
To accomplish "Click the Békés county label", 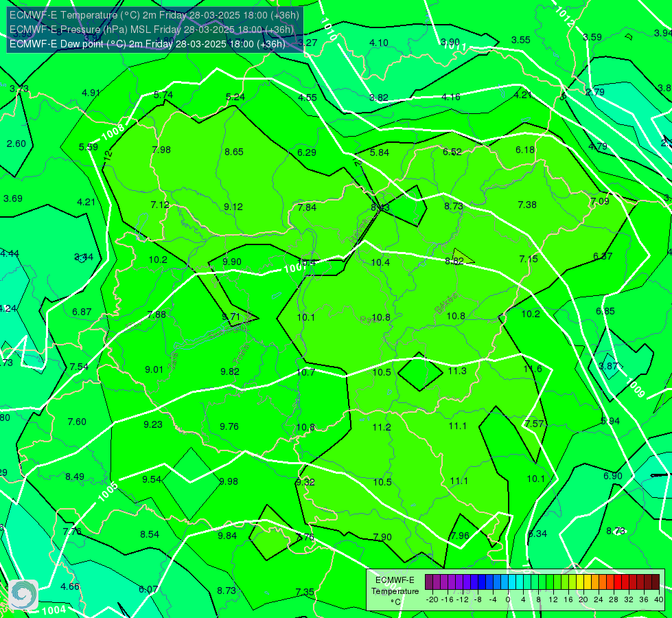I will click(446, 304).
